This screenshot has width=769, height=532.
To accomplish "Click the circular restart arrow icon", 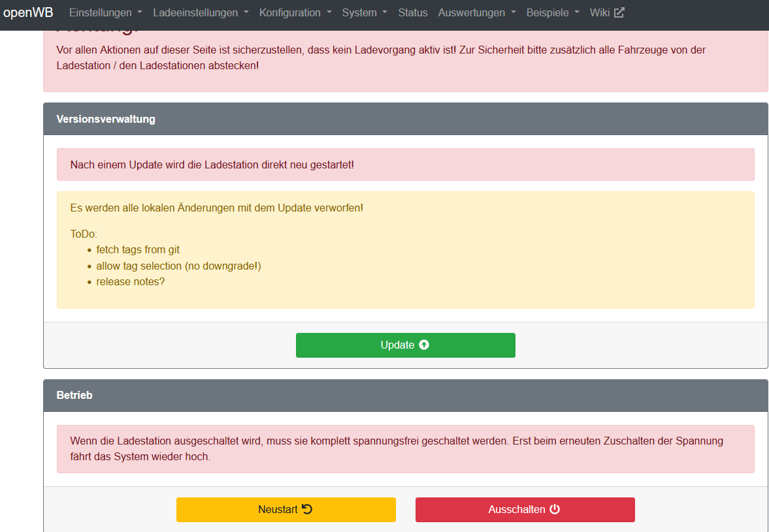I will click(307, 509).
